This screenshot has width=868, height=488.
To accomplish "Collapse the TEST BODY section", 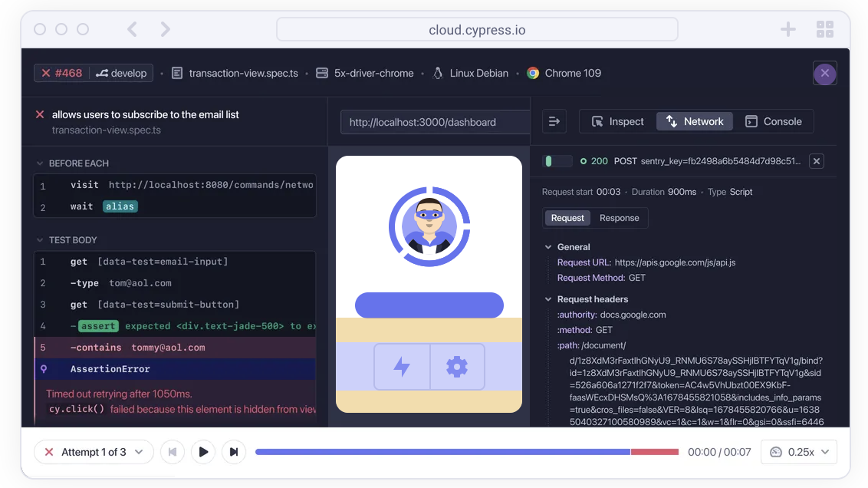I will pos(40,240).
